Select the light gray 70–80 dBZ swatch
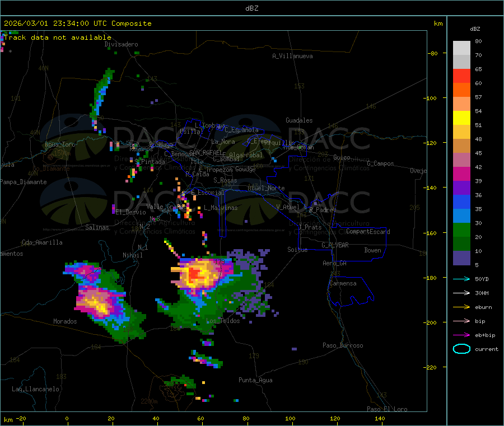 tap(461, 48)
